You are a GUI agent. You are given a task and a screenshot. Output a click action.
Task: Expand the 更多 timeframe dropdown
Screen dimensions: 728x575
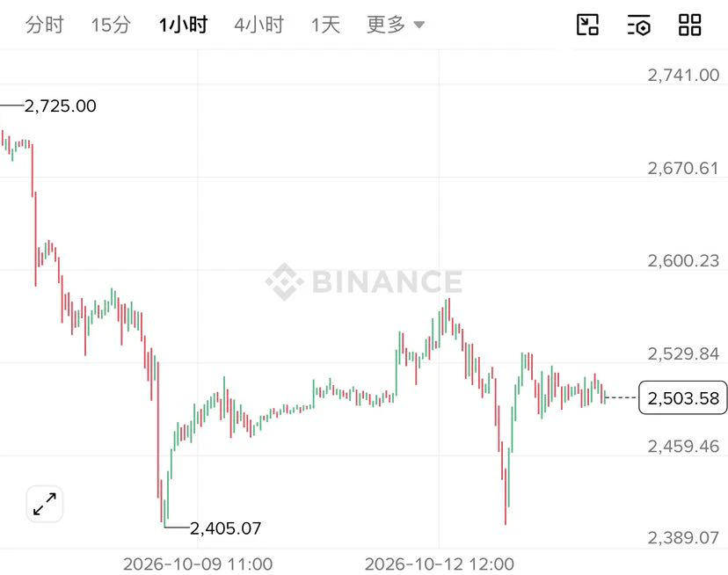396,25
